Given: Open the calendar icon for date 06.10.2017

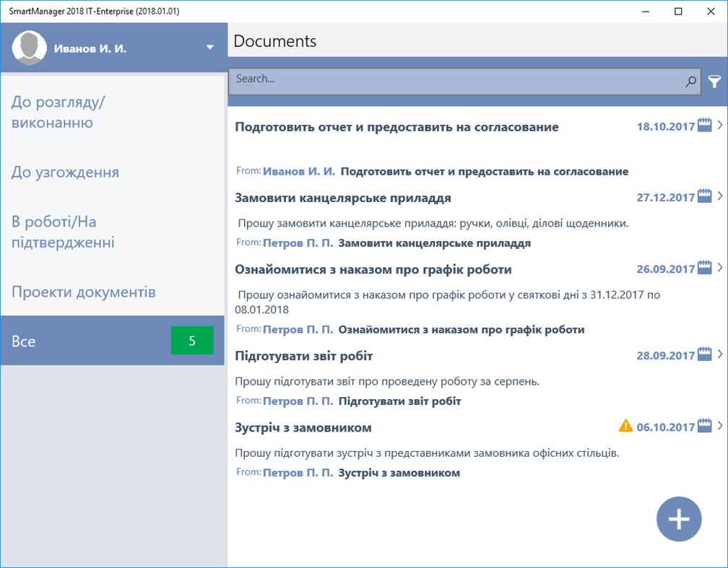Looking at the screenshot, I should click(704, 426).
